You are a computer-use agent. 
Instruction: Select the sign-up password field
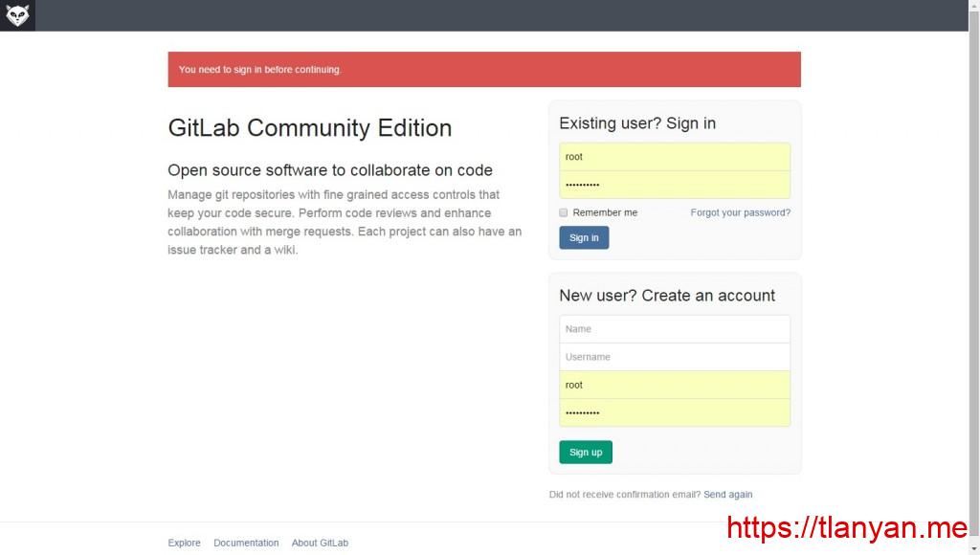(x=674, y=411)
